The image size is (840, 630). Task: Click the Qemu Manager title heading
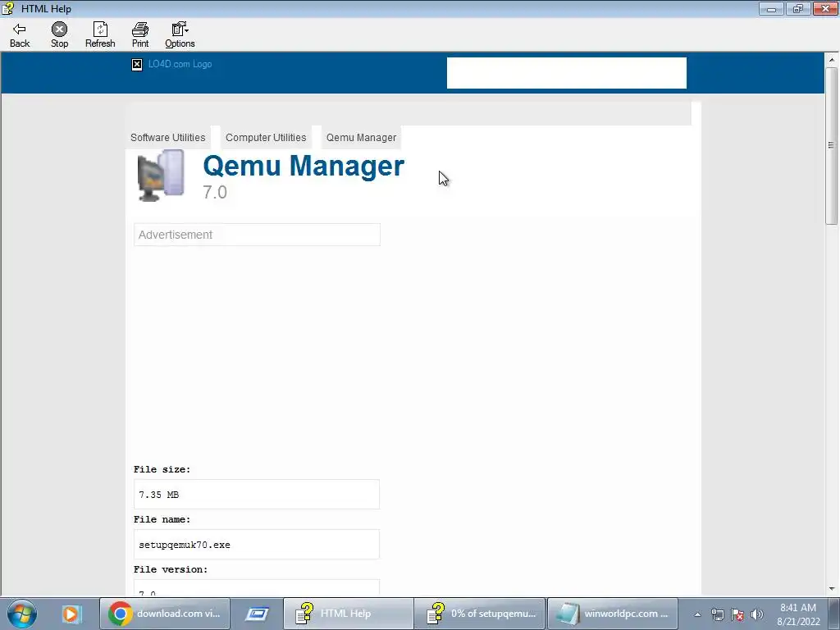(304, 166)
